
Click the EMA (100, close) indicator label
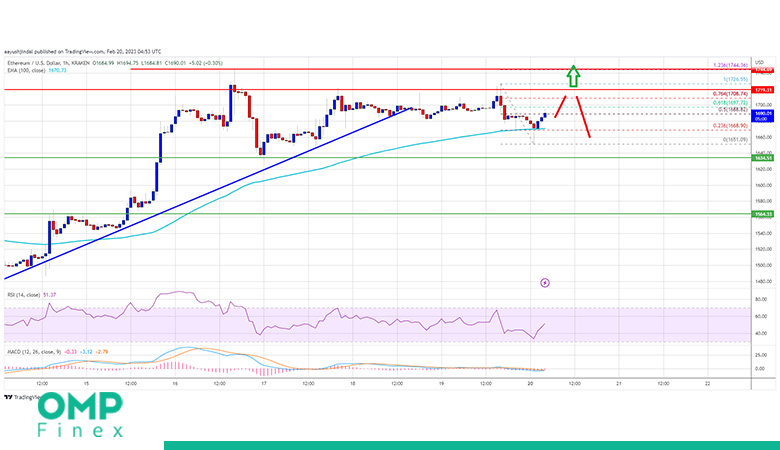click(24, 71)
